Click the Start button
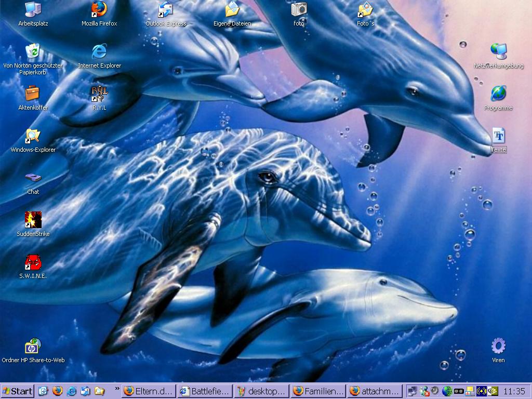 tap(17, 391)
